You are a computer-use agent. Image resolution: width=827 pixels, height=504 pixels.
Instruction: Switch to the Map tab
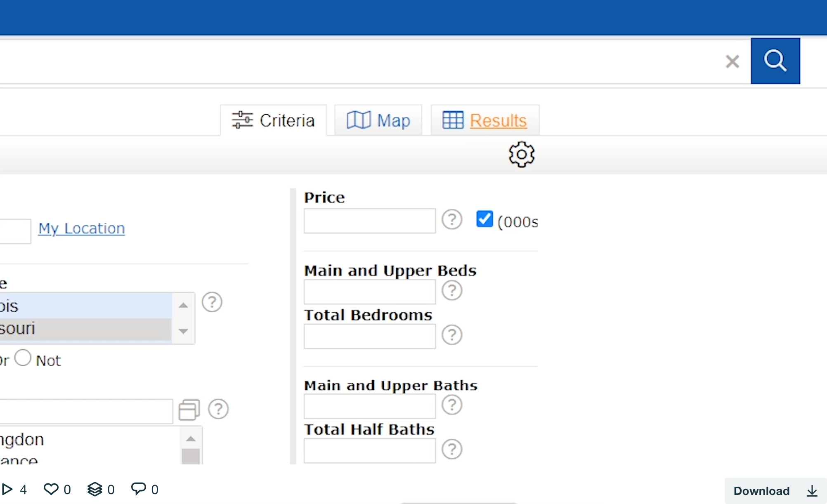coord(378,120)
